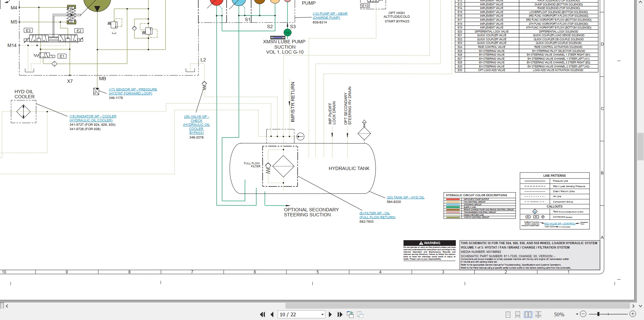644x320 pixels.
Task: Click the vertical scrollbar down arrow
Action: coord(640,306)
